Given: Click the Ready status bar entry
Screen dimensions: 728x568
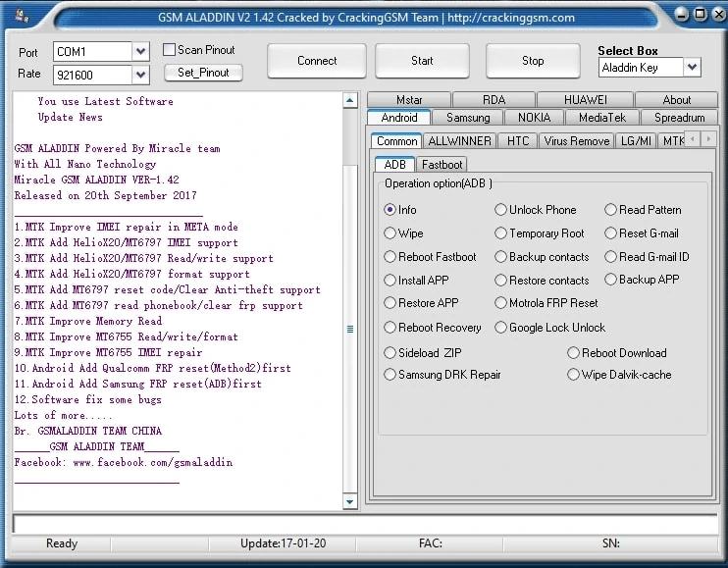Looking at the screenshot, I should point(61,543).
